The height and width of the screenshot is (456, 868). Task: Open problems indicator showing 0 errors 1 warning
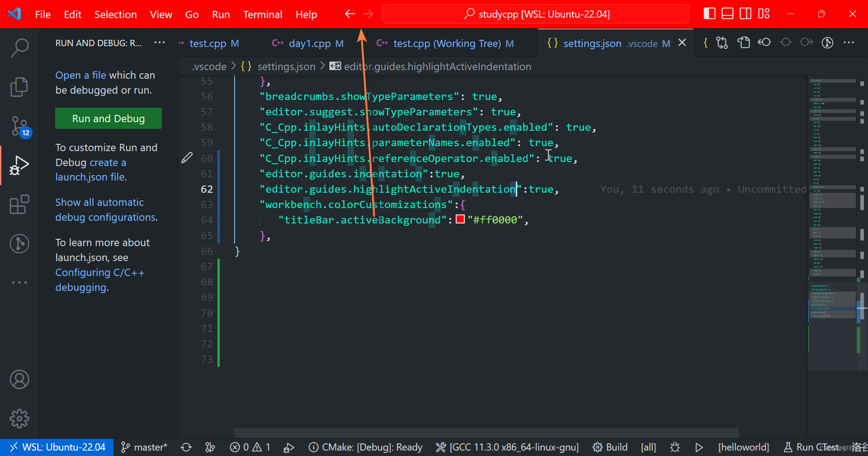tap(250, 447)
